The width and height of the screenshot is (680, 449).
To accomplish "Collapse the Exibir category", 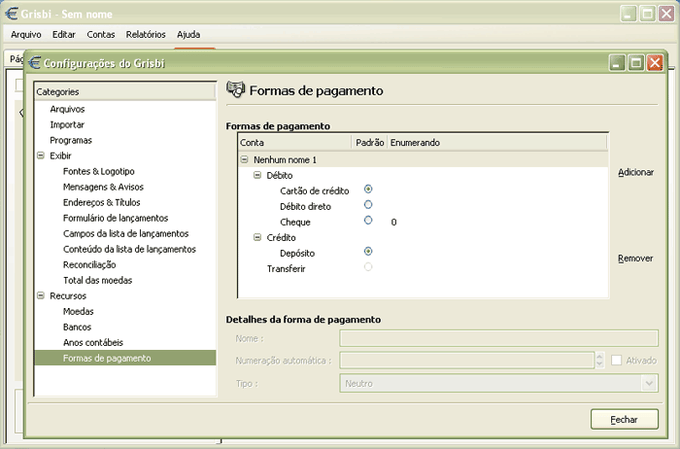I will [41, 155].
